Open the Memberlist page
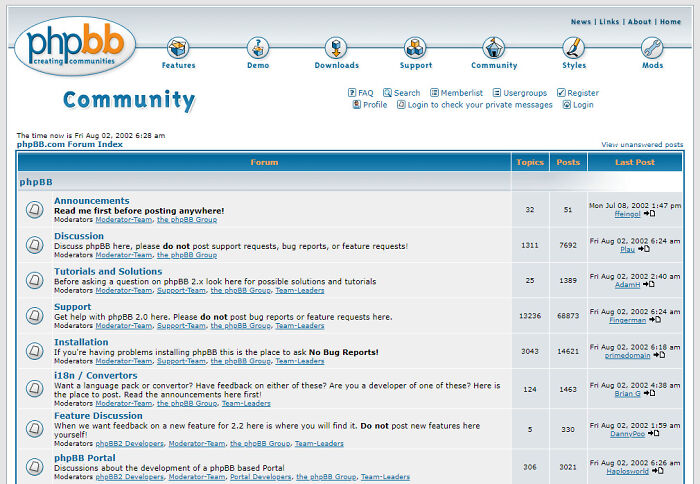This screenshot has height=484, width=700. click(461, 93)
